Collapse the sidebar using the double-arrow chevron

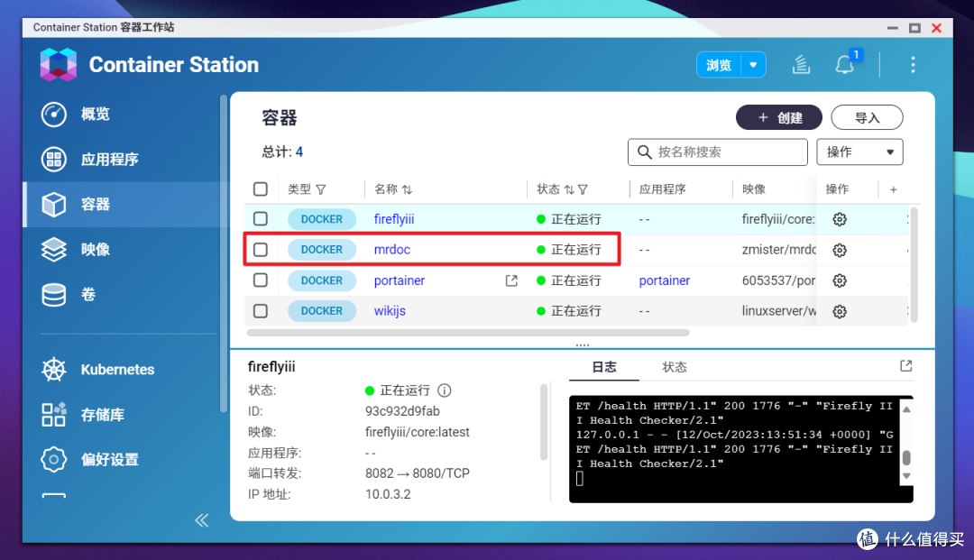[x=201, y=519]
